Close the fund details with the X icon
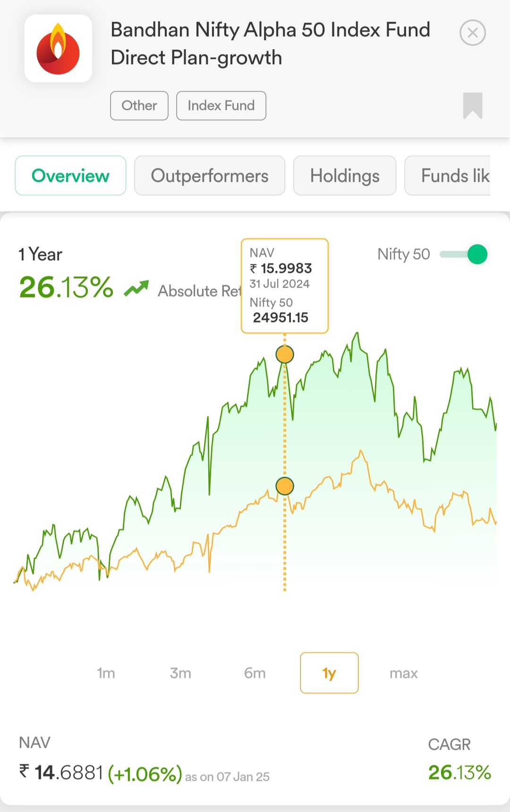Viewport: 510px width, 812px height. tap(473, 33)
